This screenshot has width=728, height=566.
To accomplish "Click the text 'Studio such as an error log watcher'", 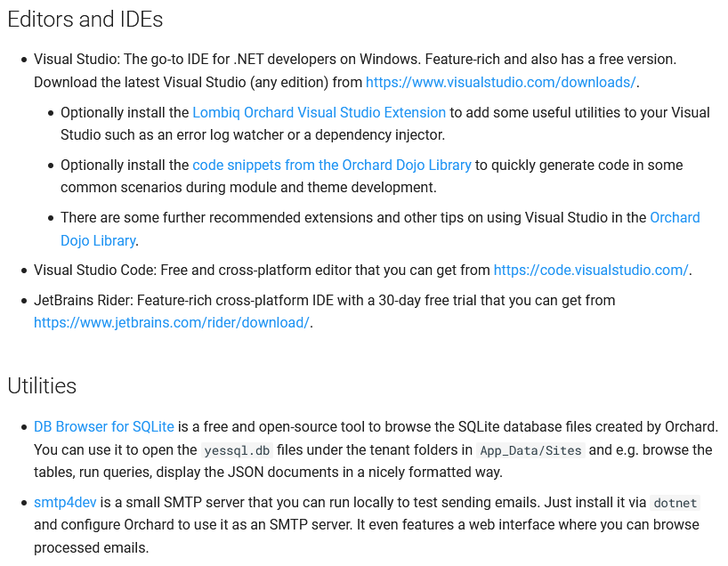I will tap(173, 134).
